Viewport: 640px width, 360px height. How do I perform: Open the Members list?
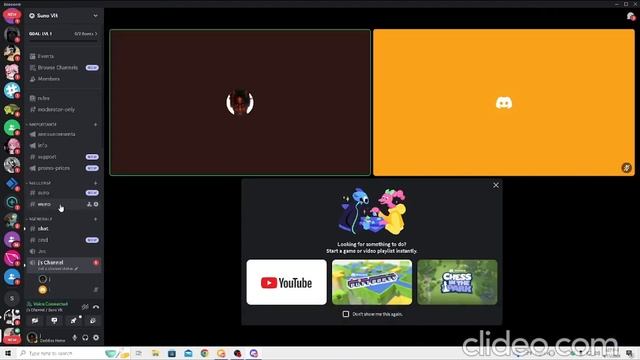63,79
